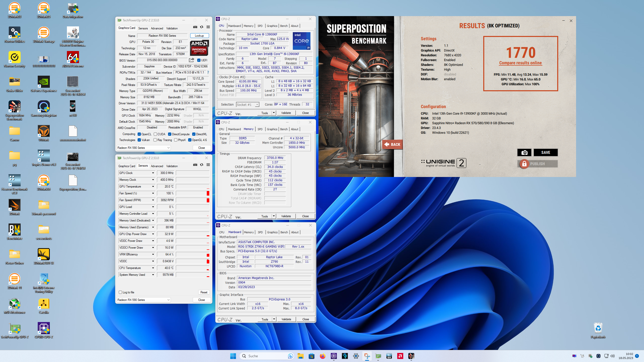Image resolution: width=644 pixels, height=362 pixels.
Task: Open Samsung Magician desktop icon
Action: click(x=44, y=109)
